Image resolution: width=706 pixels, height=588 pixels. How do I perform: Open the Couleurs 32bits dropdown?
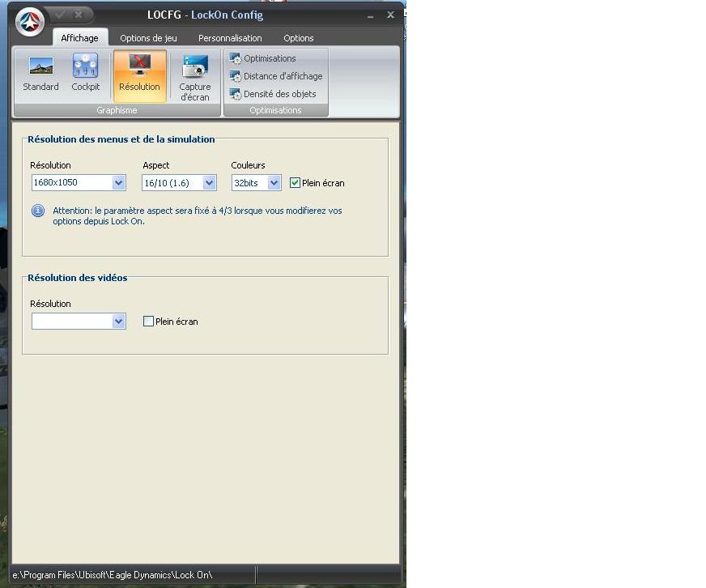274,183
